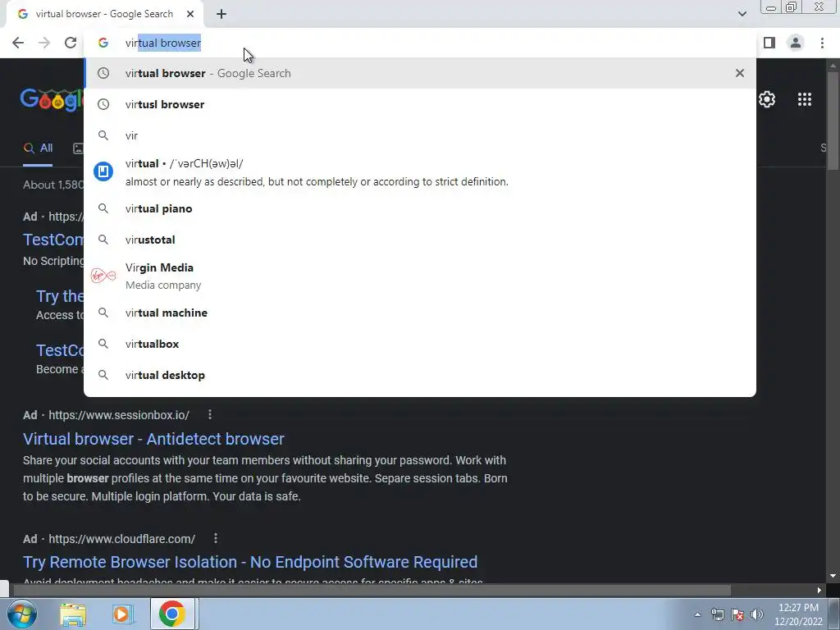This screenshot has width=840, height=630.
Task: Open the options dots beside sessionbox.io ad
Action: click(210, 414)
